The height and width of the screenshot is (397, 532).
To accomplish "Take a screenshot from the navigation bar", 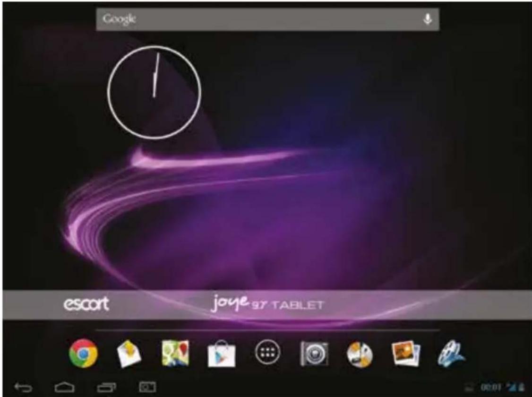I will [147, 387].
